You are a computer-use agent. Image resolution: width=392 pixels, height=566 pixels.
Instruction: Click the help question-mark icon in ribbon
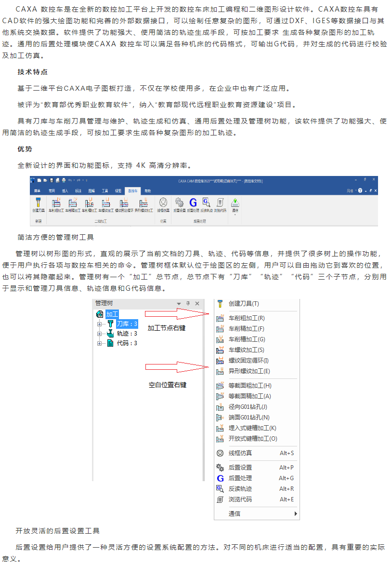(360, 190)
